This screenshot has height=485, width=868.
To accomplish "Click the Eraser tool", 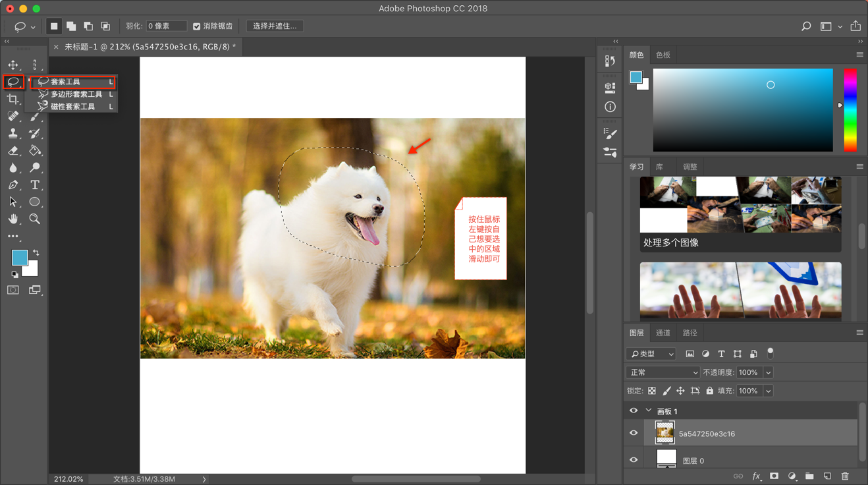I will coord(13,151).
